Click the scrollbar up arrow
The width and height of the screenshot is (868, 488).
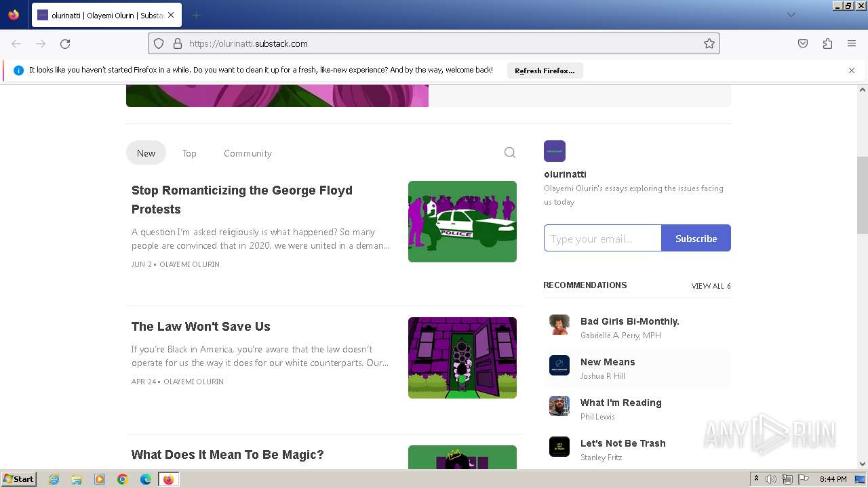tap(863, 89)
